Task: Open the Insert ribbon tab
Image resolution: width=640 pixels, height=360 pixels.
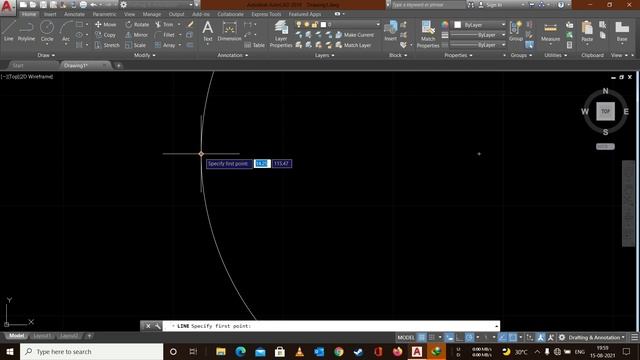Action: [50, 14]
